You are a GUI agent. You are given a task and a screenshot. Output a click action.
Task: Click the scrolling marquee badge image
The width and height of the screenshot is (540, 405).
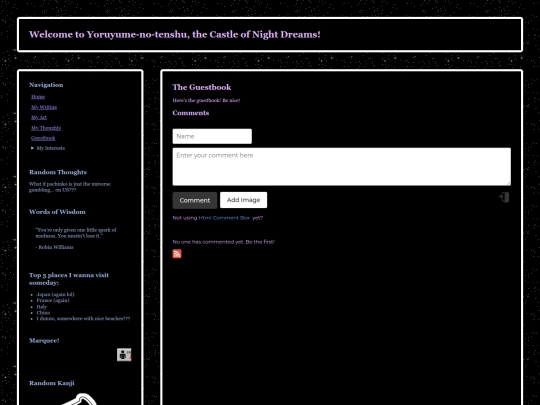[124, 355]
